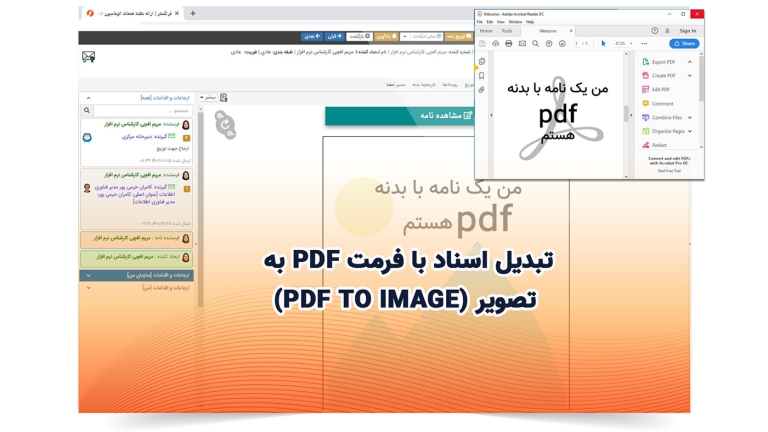The height and width of the screenshot is (432, 768).
Task: Expand the Create PDF chevron
Action: (x=690, y=75)
